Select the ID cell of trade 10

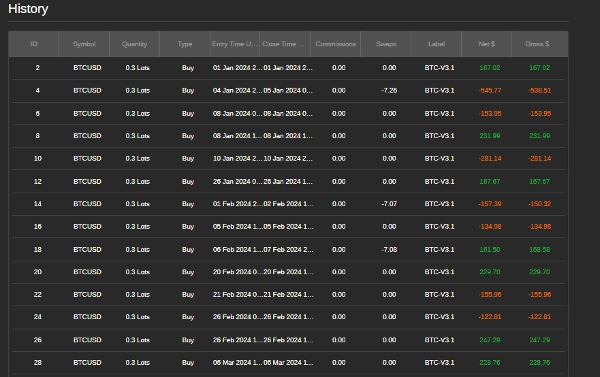click(x=38, y=158)
